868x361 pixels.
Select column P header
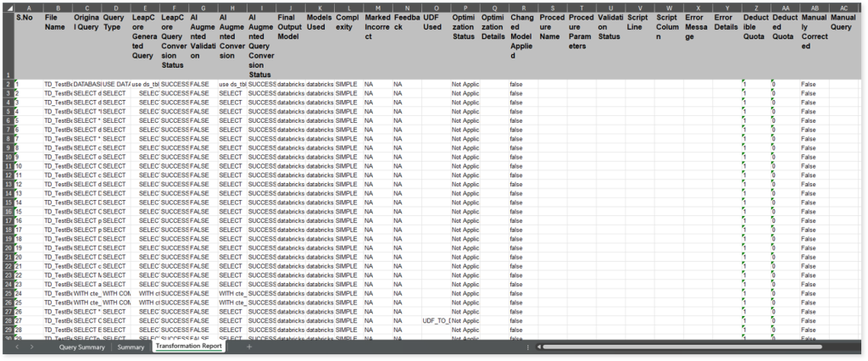click(x=465, y=8)
